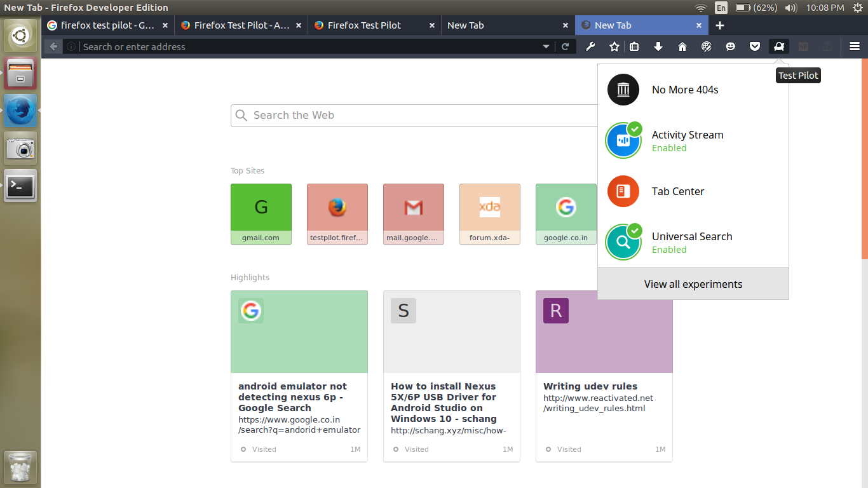Viewport: 868px width, 488px height.
Task: Open Universal Search experiment entry
Action: coord(693,242)
